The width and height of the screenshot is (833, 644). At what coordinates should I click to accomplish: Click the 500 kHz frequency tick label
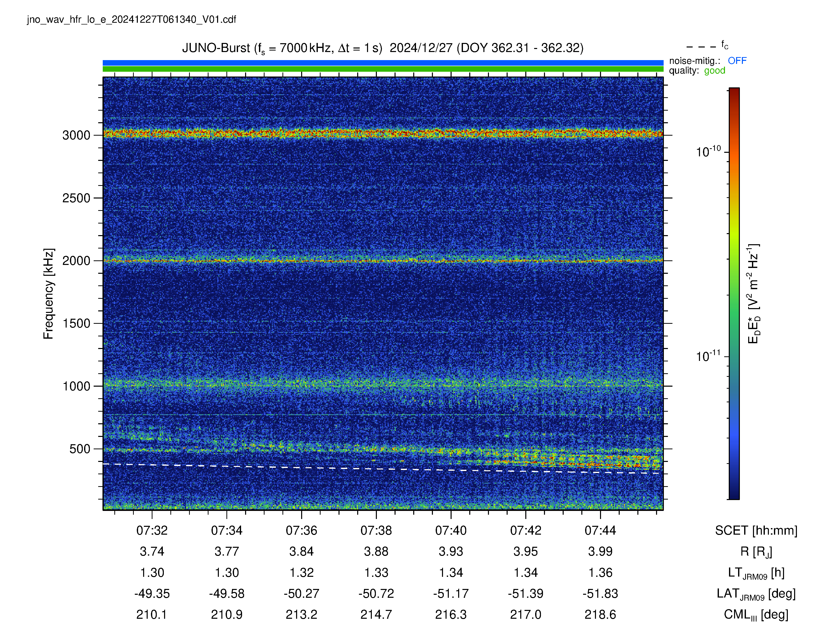pyautogui.click(x=80, y=449)
